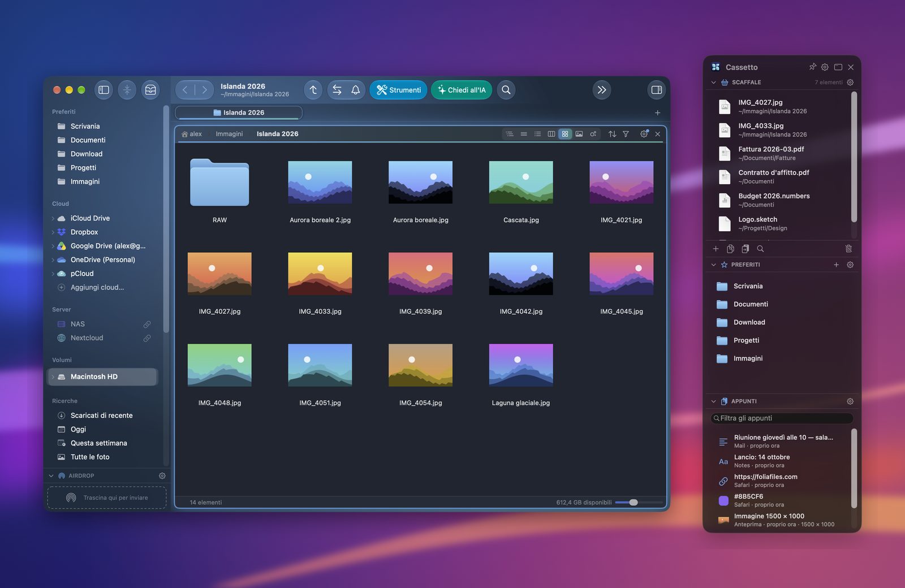Image resolution: width=905 pixels, height=588 pixels.
Task: Toggle the left sidebar button in the toolbar
Action: click(104, 90)
